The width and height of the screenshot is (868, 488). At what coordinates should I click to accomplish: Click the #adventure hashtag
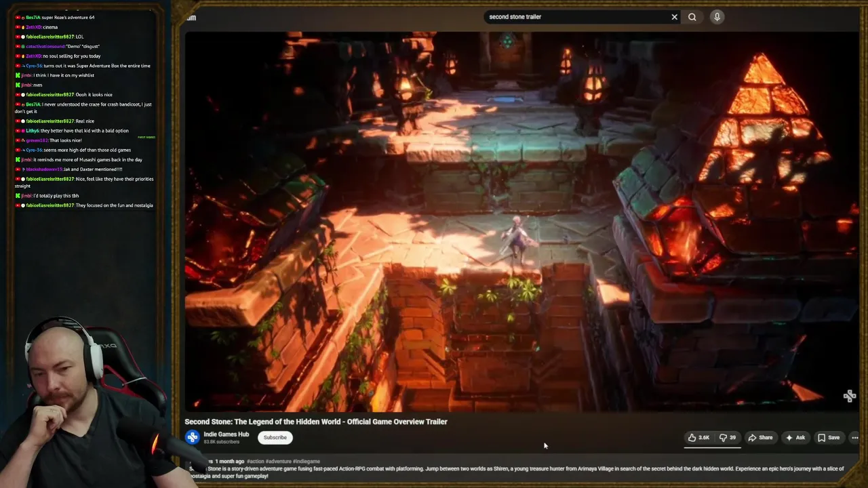pos(279,462)
